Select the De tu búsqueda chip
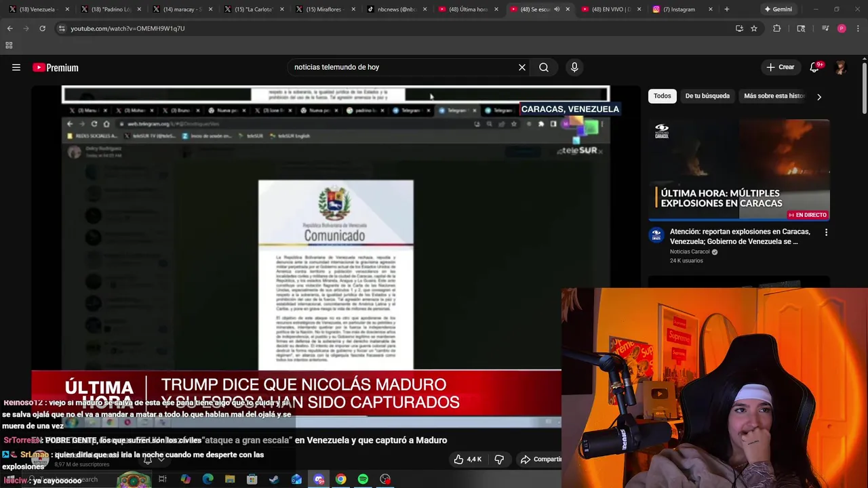The height and width of the screenshot is (488, 868). coord(707,96)
